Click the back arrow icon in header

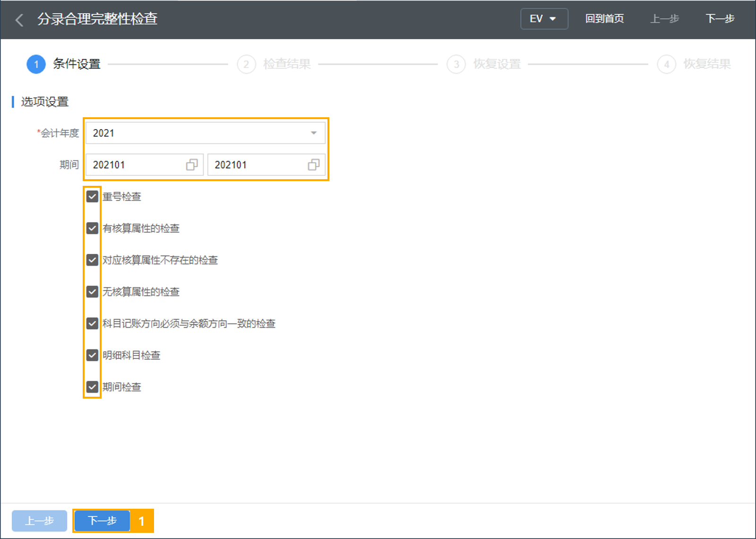pos(19,20)
